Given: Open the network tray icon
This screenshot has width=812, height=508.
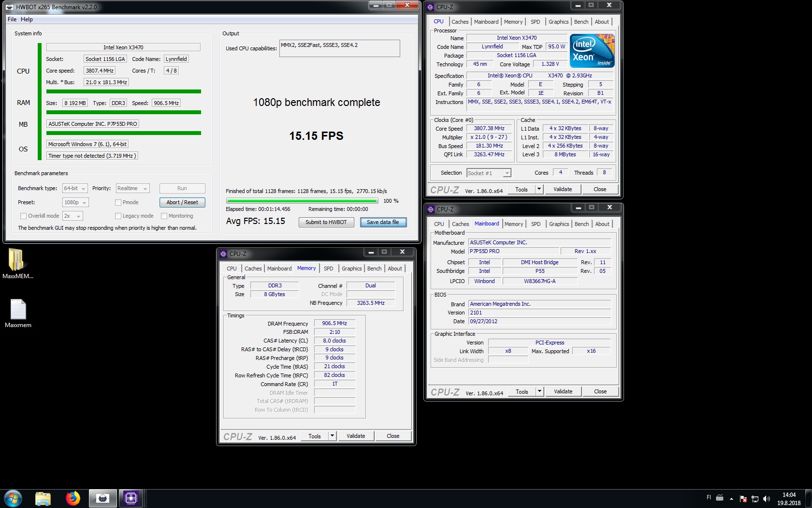Looking at the screenshot, I should pyautogui.click(x=754, y=498).
